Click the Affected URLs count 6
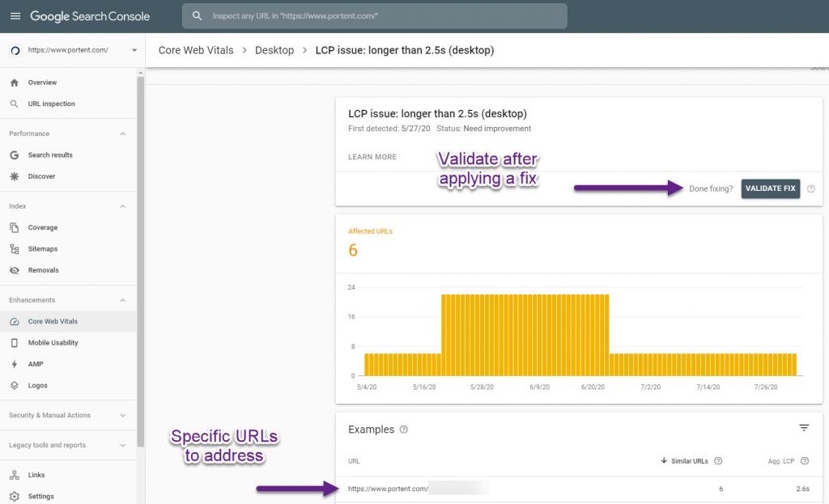The height and width of the screenshot is (504, 829). pyautogui.click(x=353, y=250)
